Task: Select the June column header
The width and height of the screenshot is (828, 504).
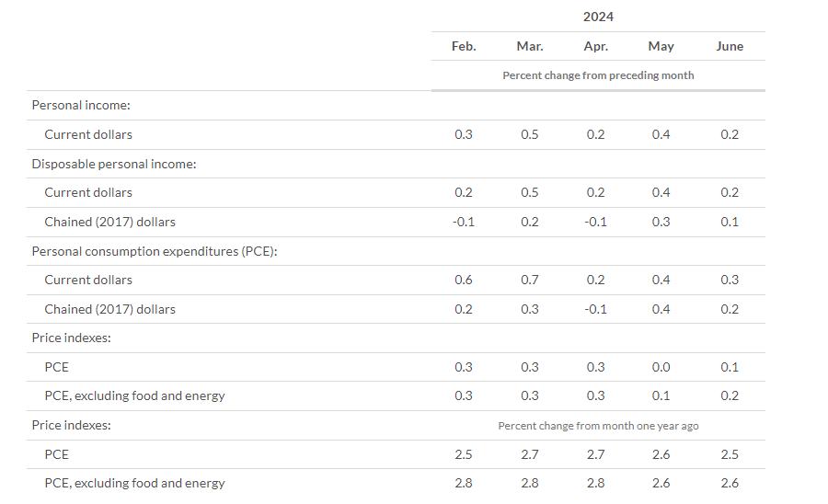Action: 730,46
